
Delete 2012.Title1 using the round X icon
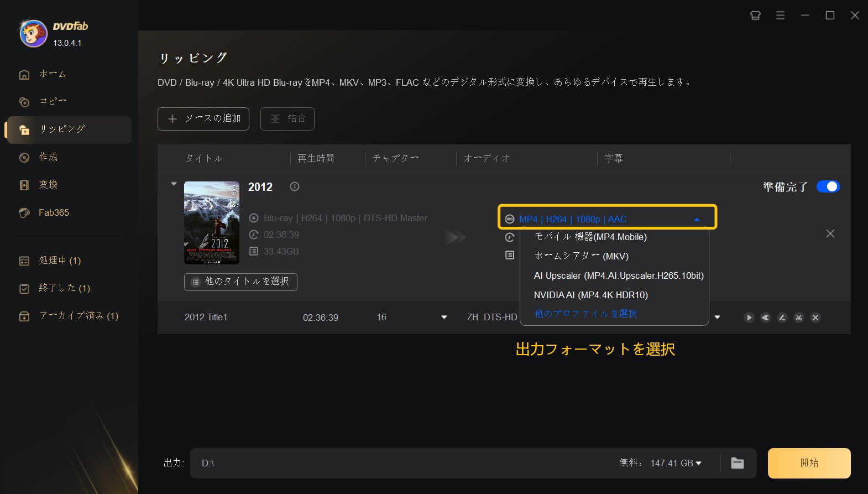coord(815,318)
